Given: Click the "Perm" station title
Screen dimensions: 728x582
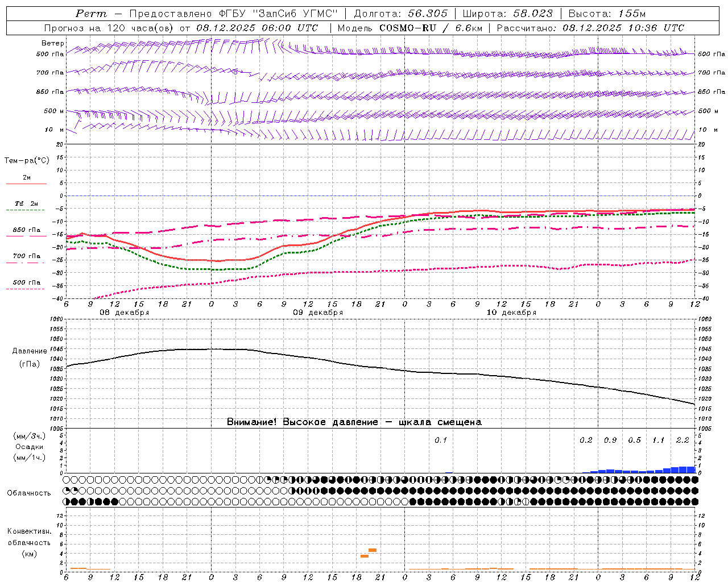Looking at the screenshot, I should pos(91,14).
